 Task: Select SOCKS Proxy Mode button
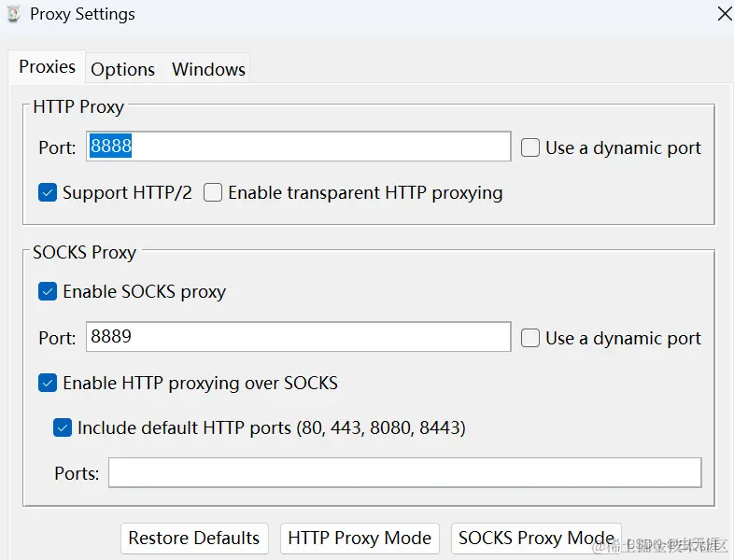536,539
